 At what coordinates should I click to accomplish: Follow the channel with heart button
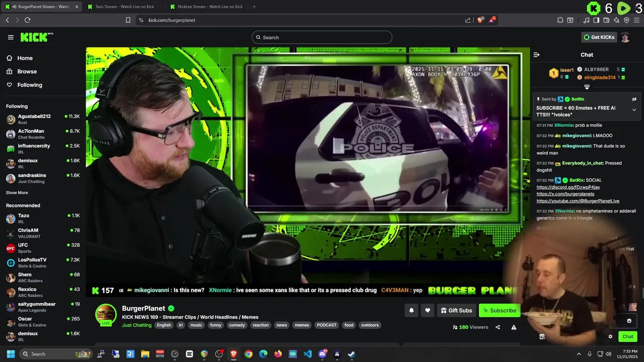coord(428,311)
